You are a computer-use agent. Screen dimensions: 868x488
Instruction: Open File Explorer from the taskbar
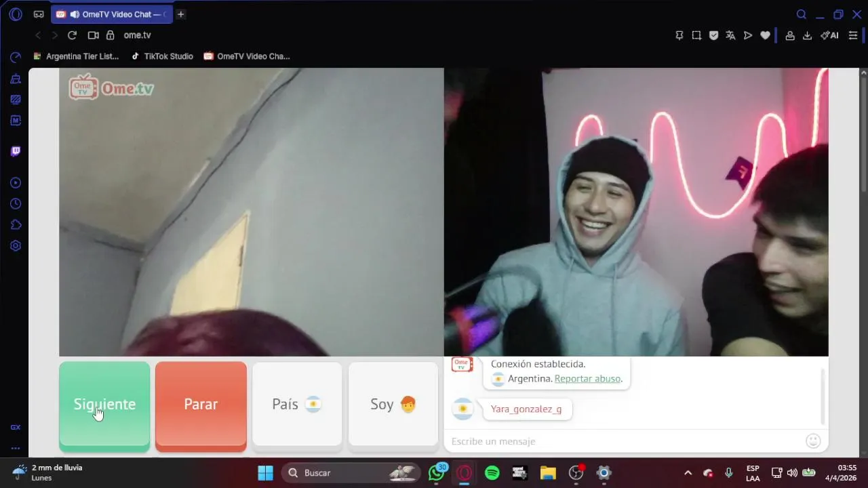click(548, 472)
